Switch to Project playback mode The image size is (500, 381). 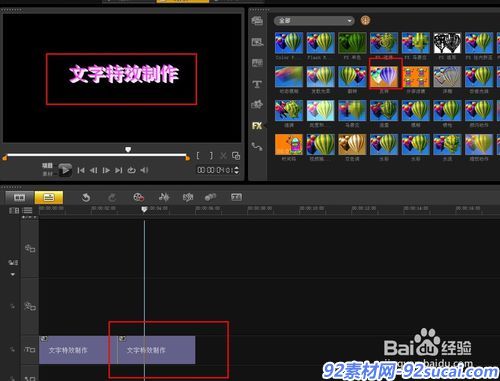click(x=47, y=165)
